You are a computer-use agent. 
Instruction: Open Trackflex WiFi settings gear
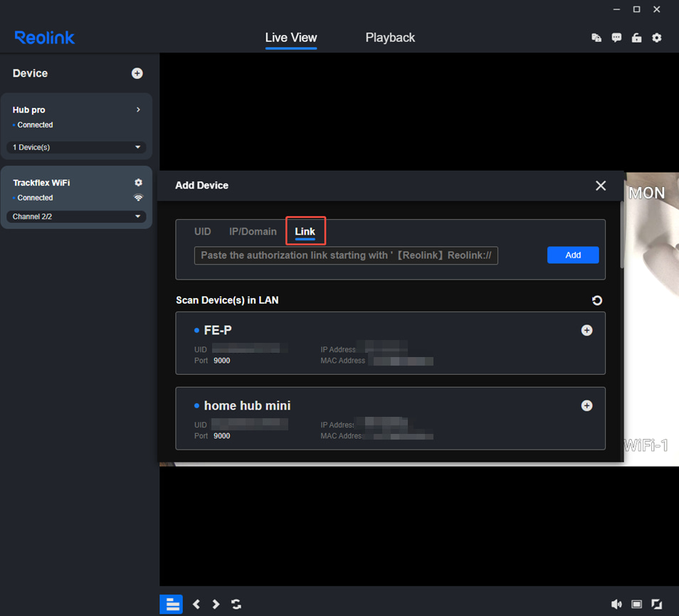coord(138,183)
